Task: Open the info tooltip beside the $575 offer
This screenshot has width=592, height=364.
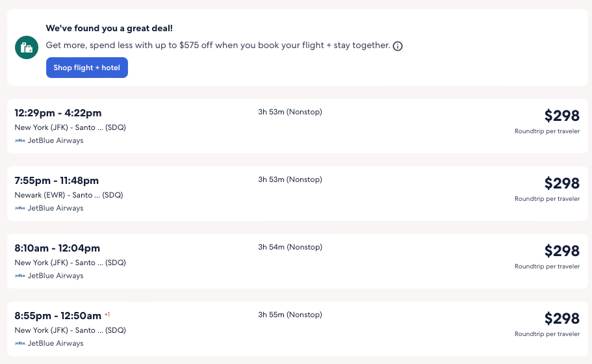Action: pos(398,46)
